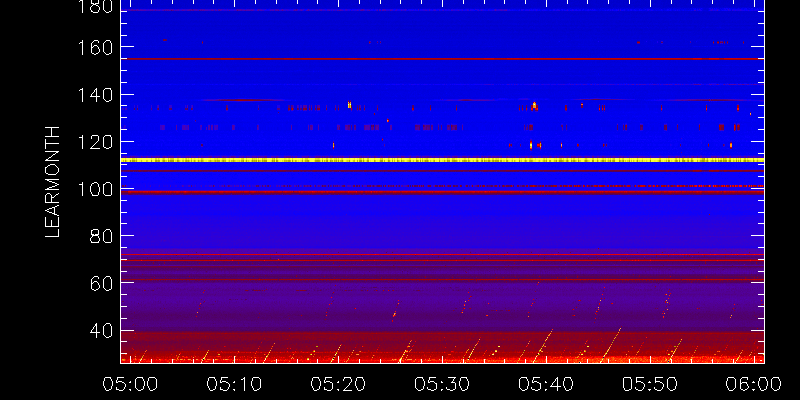Screen dimensions: 800x400
Task: Click the 05:20 time axis label
Action: pos(338,384)
